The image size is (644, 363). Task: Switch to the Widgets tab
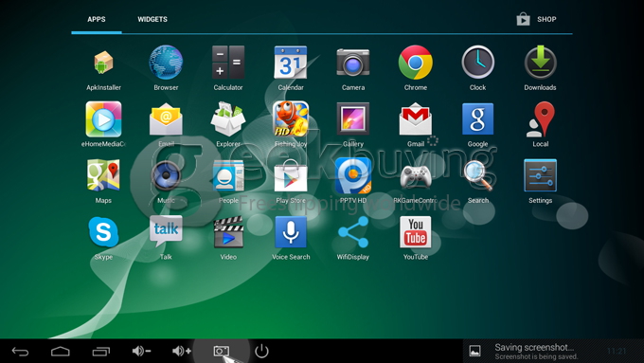[152, 19]
